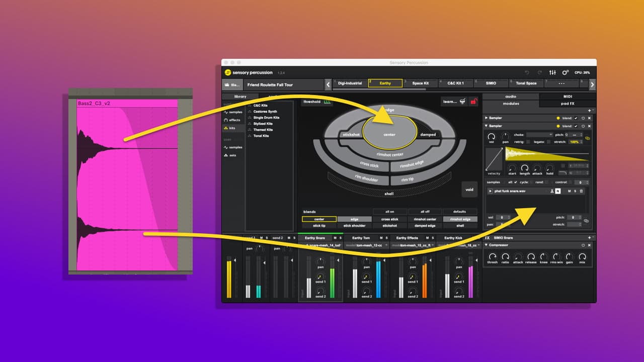Open the settings gear icon next to CPU

566,72
